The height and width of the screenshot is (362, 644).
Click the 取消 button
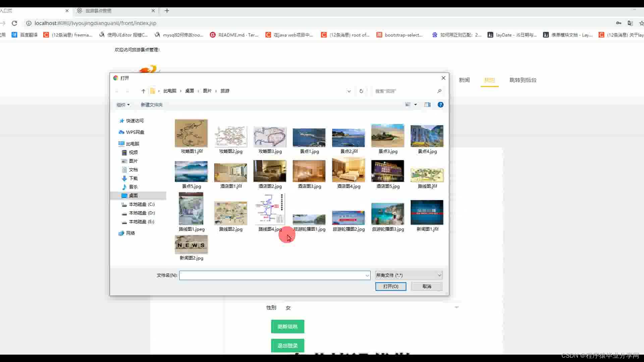427,286
